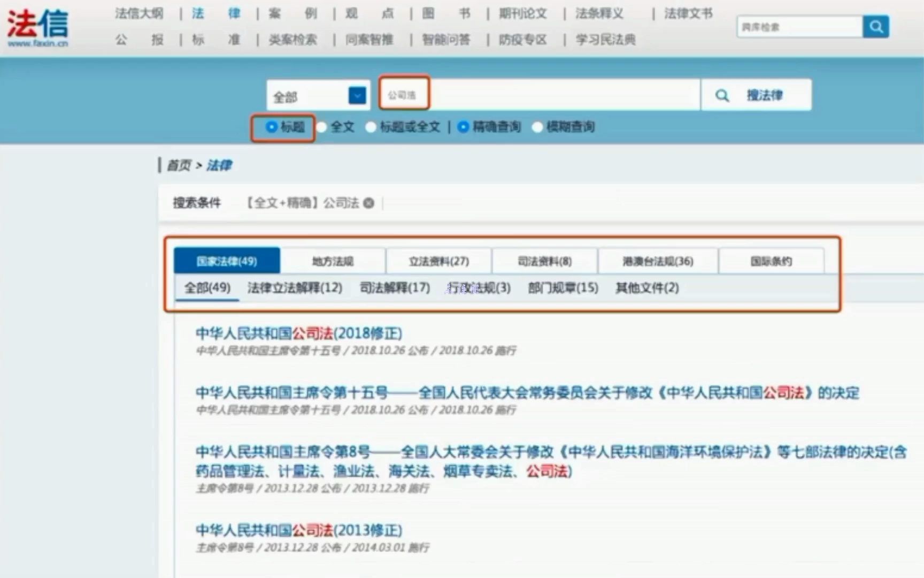Open 学习民法典 in the navigation
Image resolution: width=924 pixels, height=578 pixels.
[606, 40]
